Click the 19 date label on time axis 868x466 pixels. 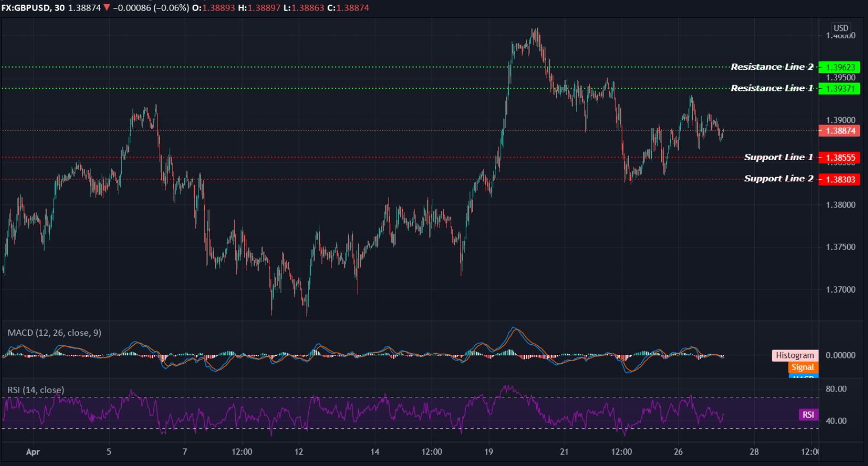click(489, 452)
